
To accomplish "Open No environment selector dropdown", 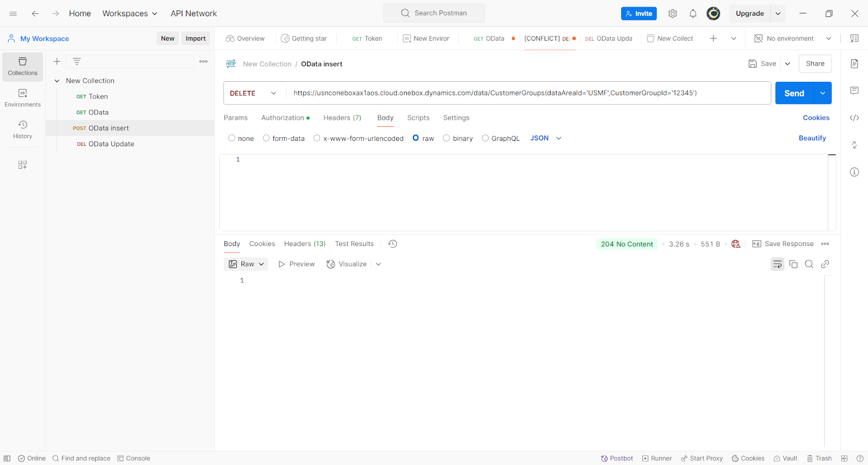I will pyautogui.click(x=793, y=38).
